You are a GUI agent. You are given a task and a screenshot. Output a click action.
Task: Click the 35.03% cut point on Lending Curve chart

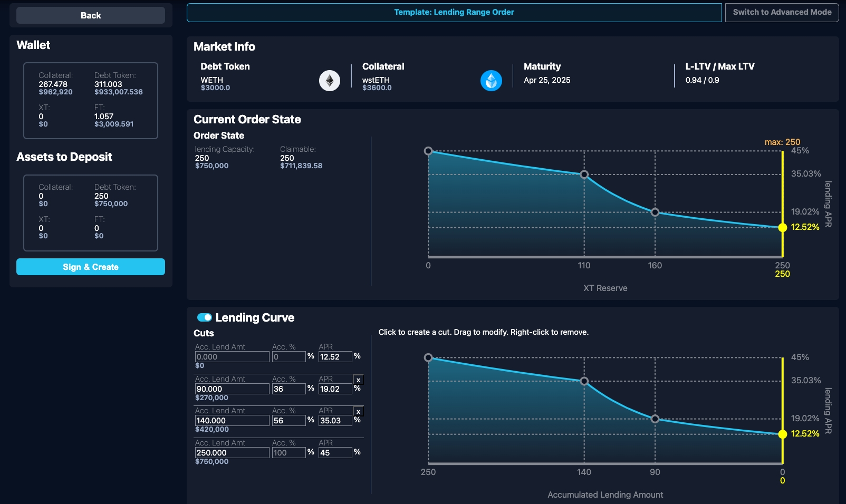tap(584, 381)
